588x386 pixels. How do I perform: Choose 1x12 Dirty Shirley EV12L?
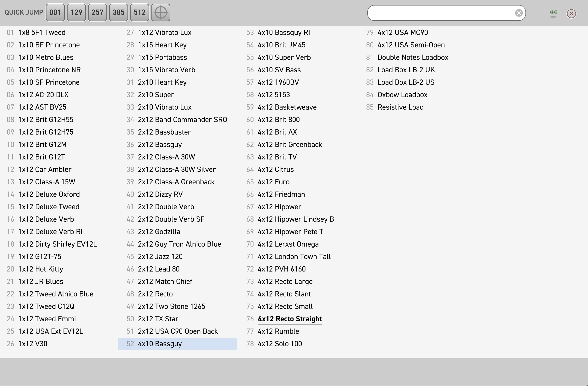coord(58,244)
